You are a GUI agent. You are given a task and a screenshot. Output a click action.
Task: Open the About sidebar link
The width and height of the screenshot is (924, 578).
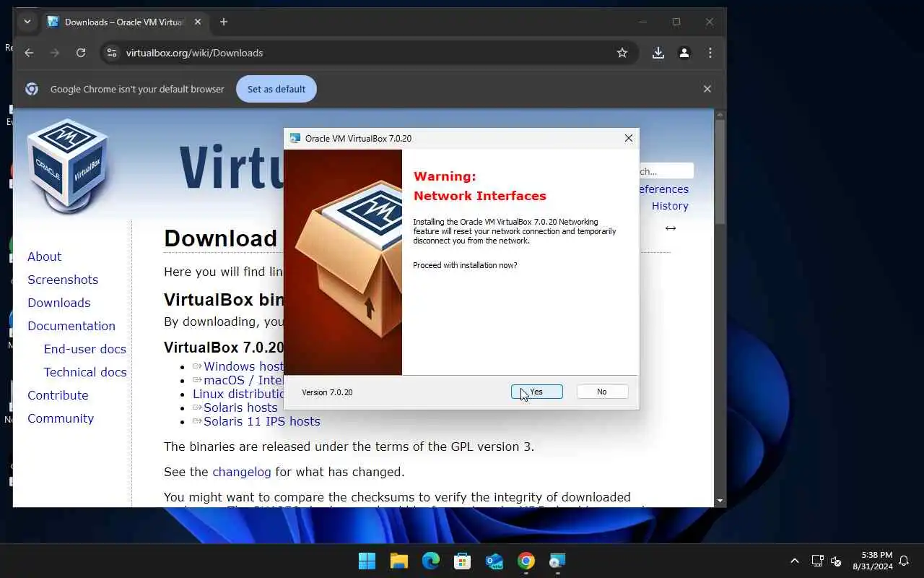[x=44, y=256]
